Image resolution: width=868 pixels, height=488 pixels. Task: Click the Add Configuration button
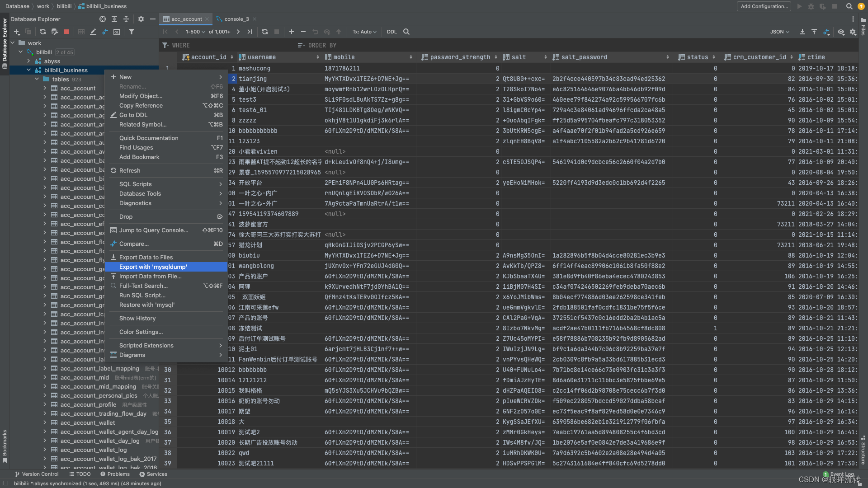click(764, 6)
